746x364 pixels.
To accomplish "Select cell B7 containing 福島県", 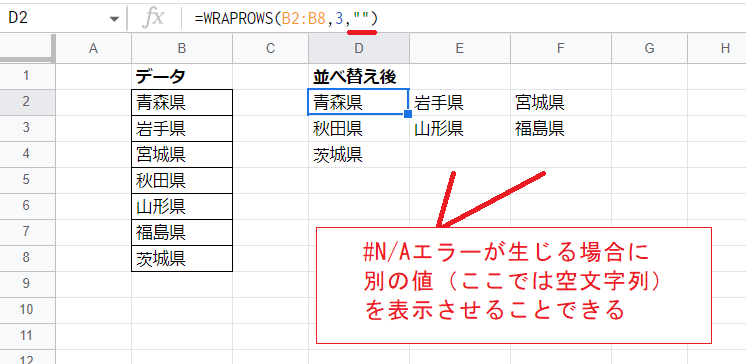I will 182,232.
